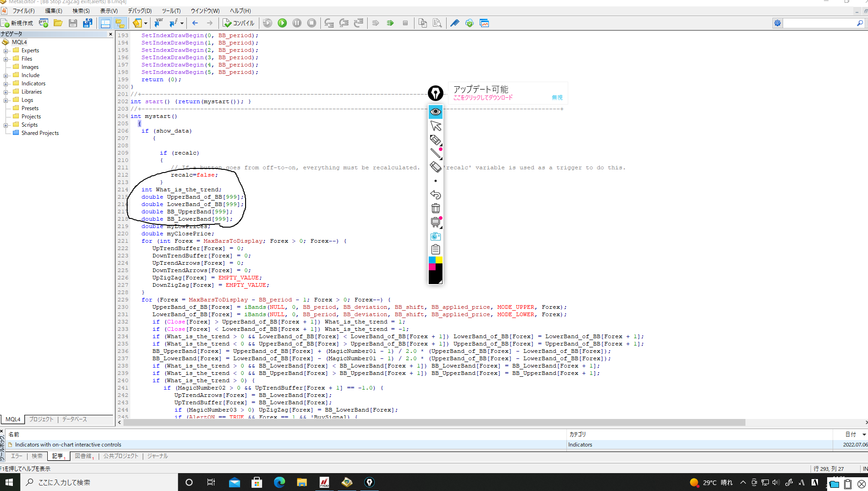
Task: Click the ここをクリックしてダウンロード update link
Action: click(483, 97)
